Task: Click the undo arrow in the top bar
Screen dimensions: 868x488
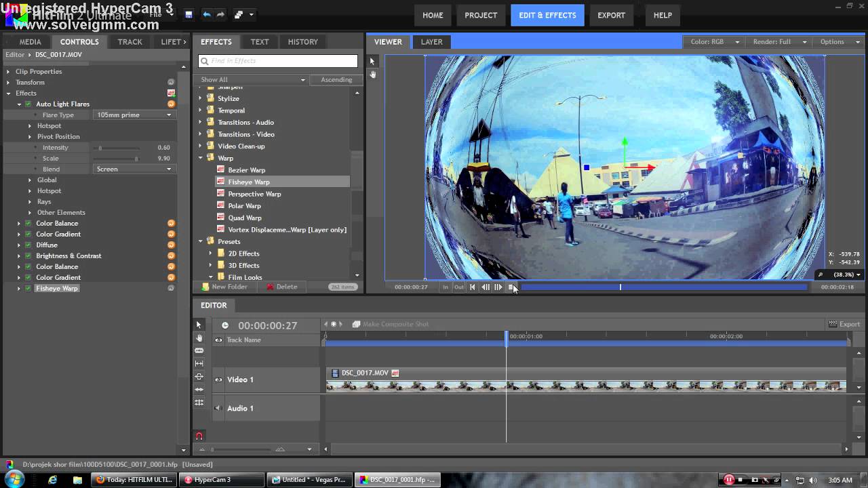Action: (x=207, y=14)
